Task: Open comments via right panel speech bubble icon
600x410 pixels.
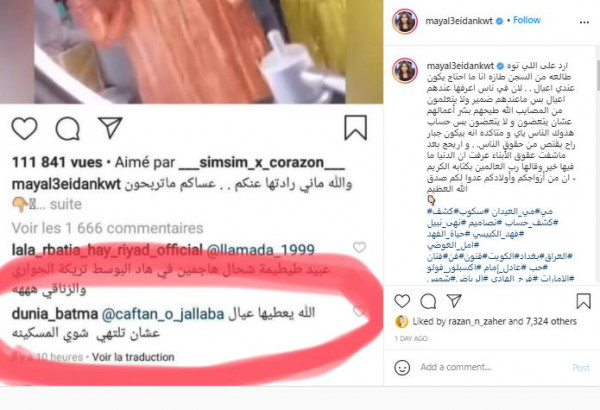Action: 428,301
